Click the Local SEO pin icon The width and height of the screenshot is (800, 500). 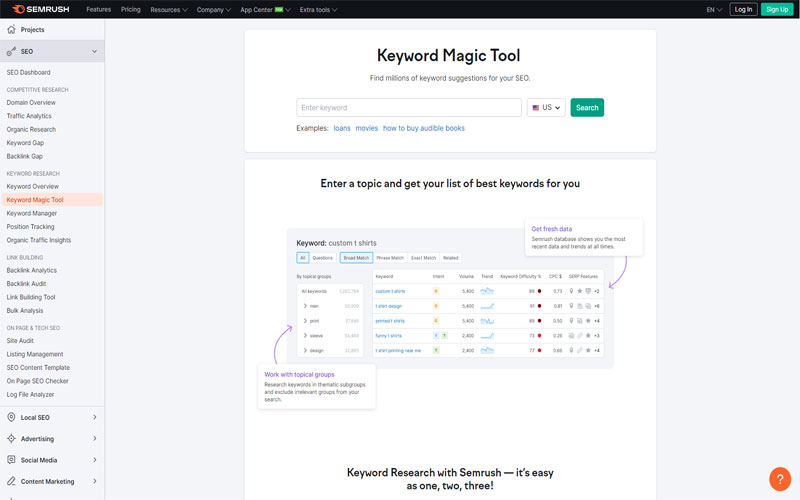click(11, 417)
